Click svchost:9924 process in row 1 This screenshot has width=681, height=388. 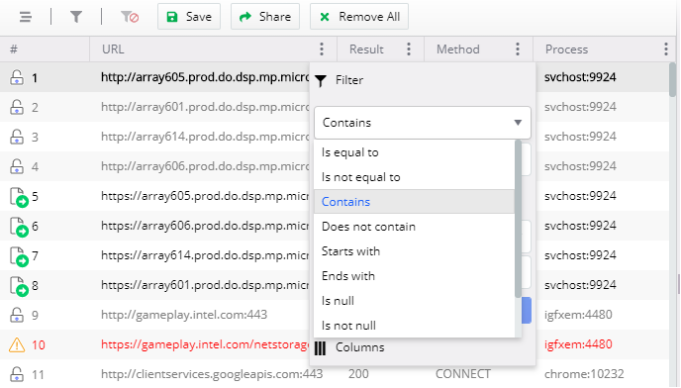pos(580,77)
